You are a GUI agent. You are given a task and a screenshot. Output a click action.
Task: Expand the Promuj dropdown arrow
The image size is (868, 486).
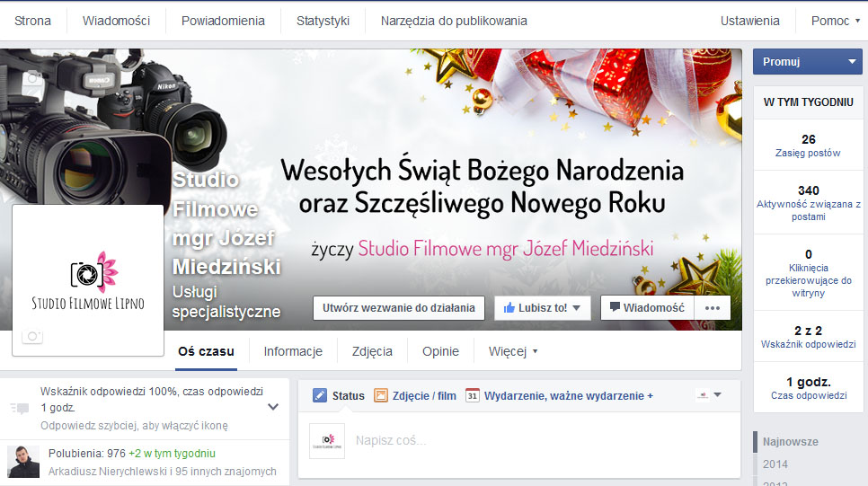(852, 61)
